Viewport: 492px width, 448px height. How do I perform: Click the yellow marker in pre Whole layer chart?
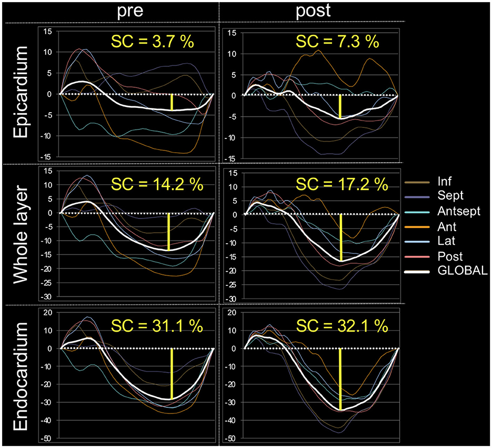pos(168,232)
